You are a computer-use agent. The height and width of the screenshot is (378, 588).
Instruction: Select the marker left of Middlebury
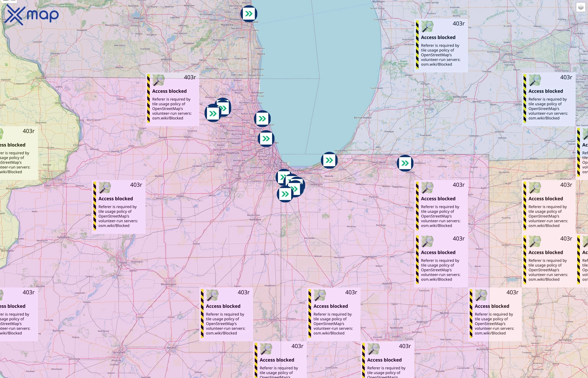click(x=405, y=163)
